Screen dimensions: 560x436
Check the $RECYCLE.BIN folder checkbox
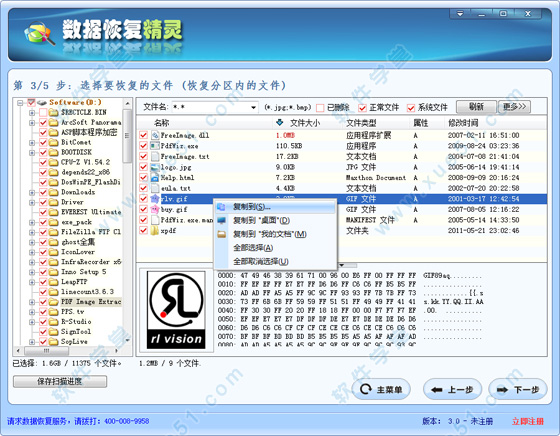pyautogui.click(x=43, y=112)
